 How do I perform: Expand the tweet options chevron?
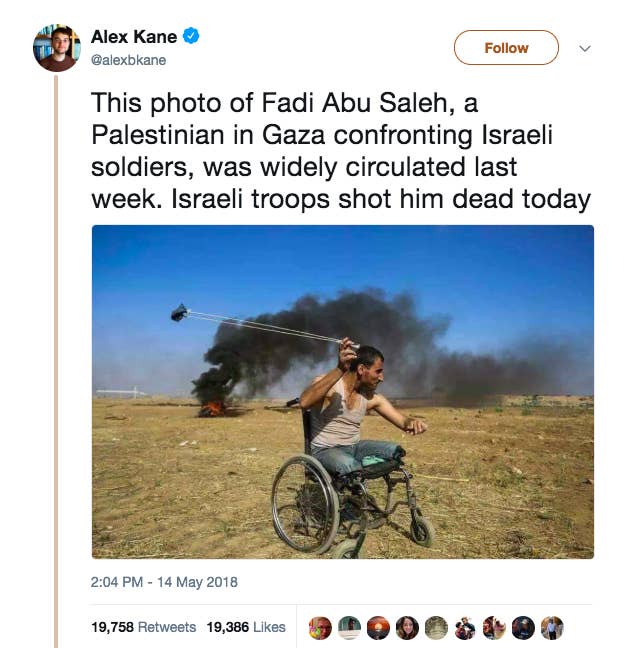coord(586,48)
